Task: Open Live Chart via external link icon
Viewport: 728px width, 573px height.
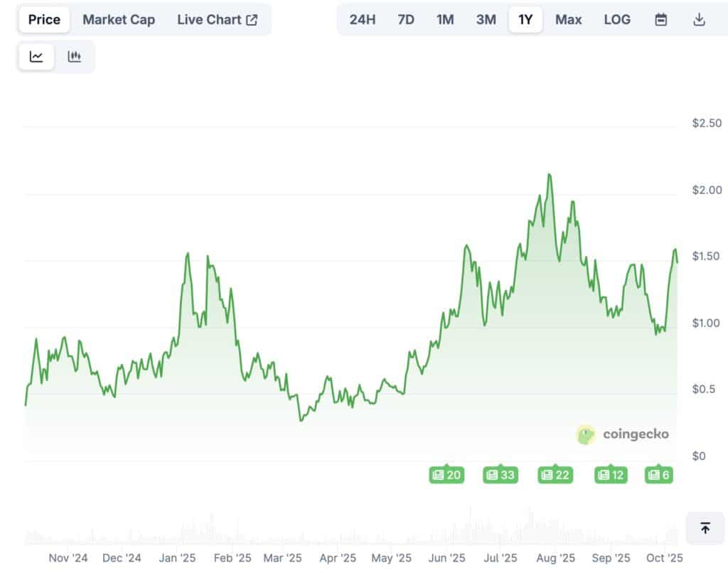Action: point(252,19)
